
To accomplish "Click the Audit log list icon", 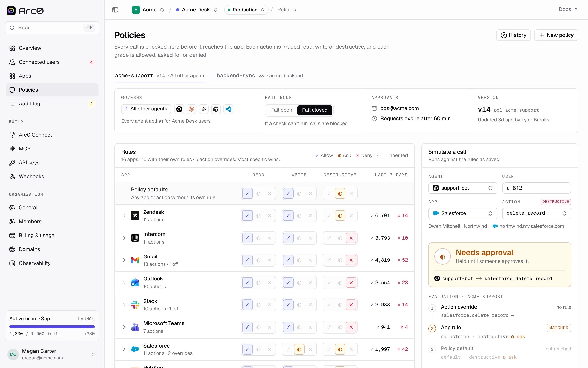I will (x=12, y=104).
